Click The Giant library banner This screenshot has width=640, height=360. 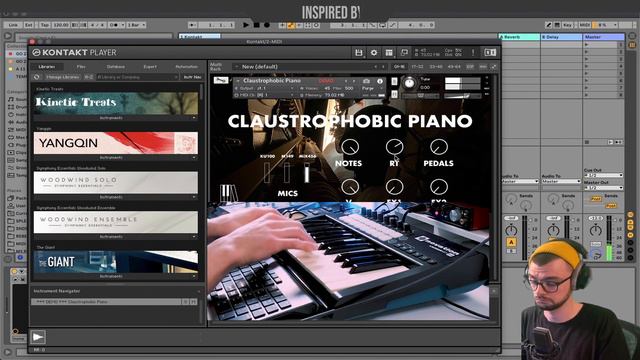(x=116, y=262)
